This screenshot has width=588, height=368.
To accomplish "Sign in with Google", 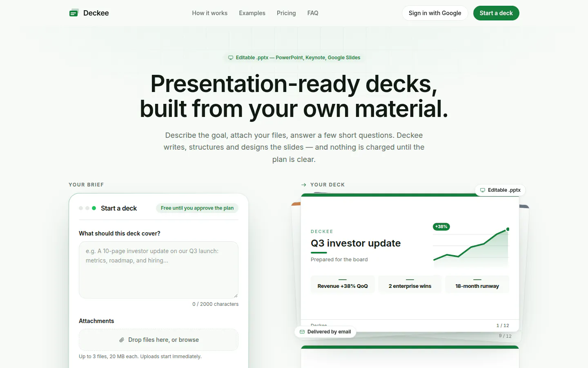I will click(435, 13).
